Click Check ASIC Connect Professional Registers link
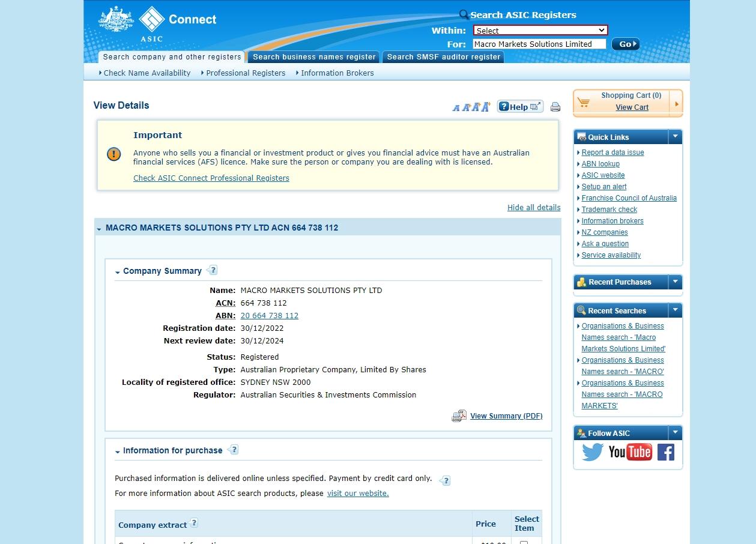 click(x=211, y=178)
